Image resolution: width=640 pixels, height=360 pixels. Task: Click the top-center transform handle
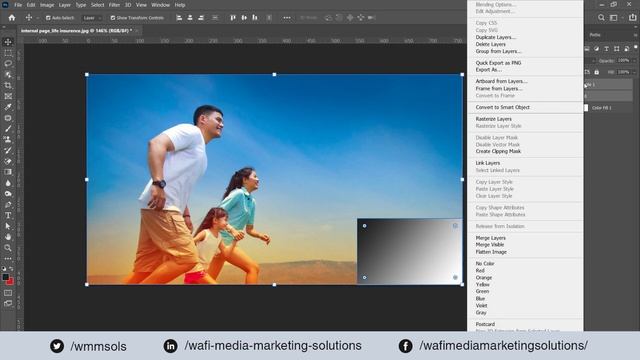[274, 75]
